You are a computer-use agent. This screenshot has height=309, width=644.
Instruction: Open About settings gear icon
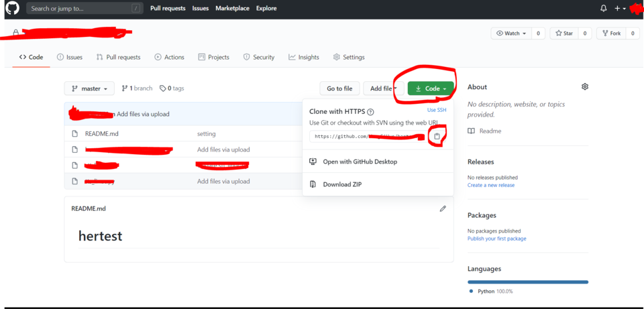pos(585,86)
